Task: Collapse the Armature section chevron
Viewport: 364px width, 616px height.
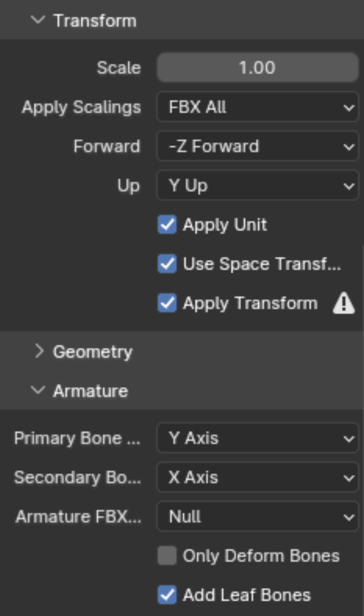Action: [x=38, y=390]
